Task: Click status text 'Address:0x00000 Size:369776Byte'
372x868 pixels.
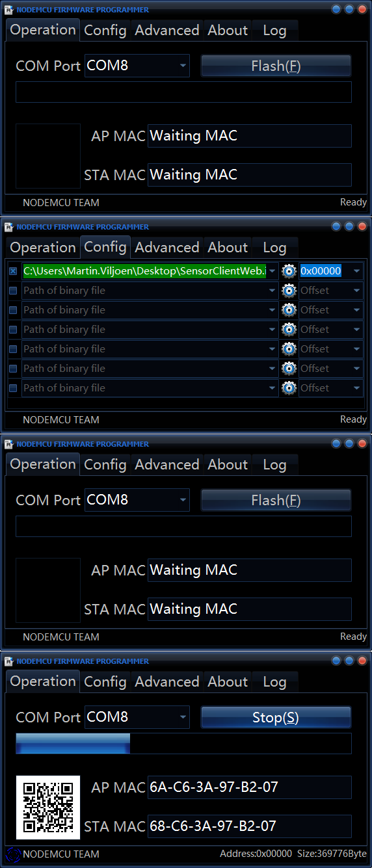Action: click(293, 854)
